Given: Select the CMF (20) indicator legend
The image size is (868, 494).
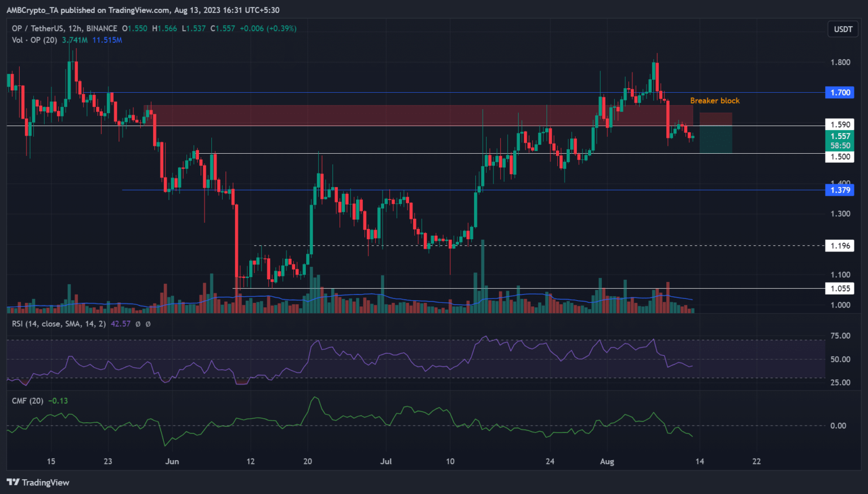Looking at the screenshot, I should [27, 401].
